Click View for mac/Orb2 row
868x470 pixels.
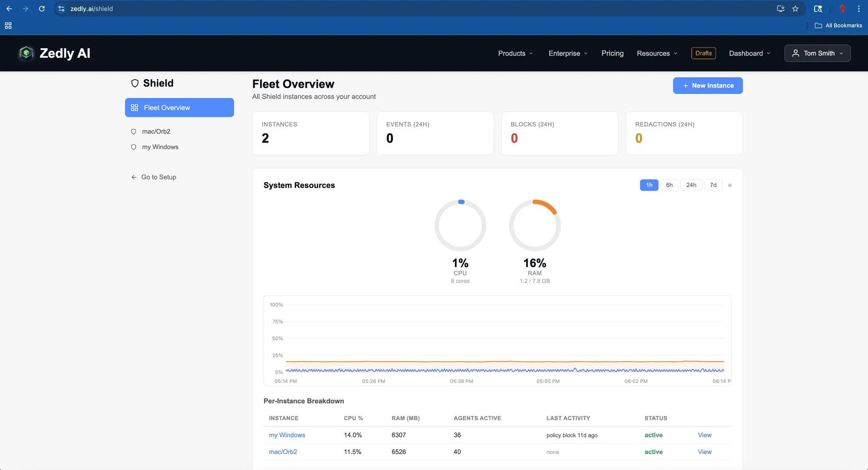704,452
